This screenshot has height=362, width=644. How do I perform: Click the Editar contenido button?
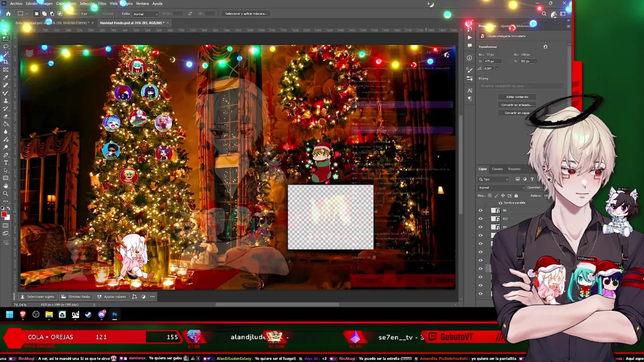click(x=517, y=97)
